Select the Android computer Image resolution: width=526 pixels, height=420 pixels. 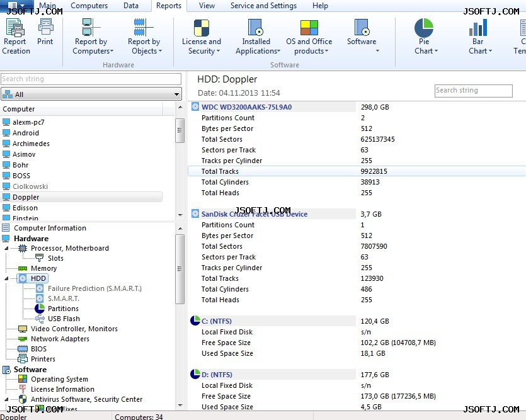25,133
